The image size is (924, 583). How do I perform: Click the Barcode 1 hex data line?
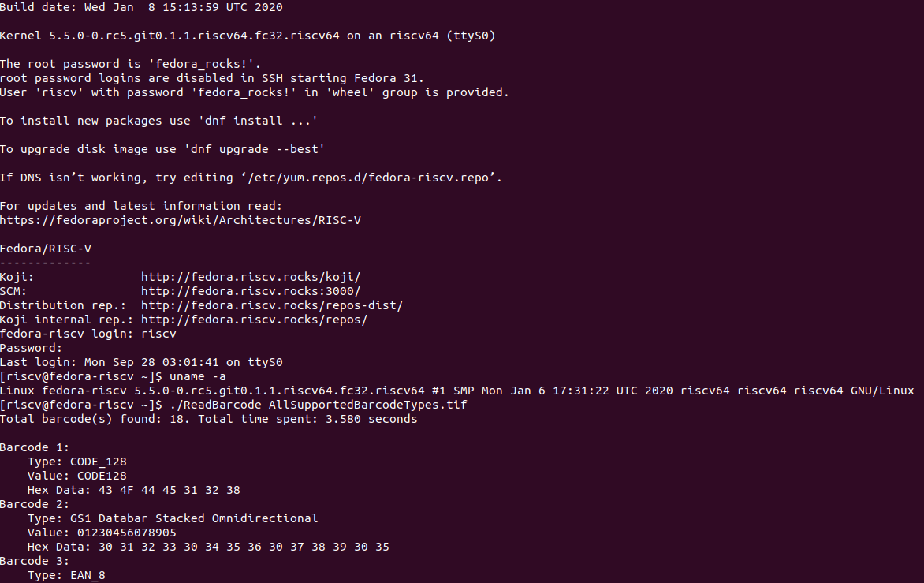pos(133,490)
